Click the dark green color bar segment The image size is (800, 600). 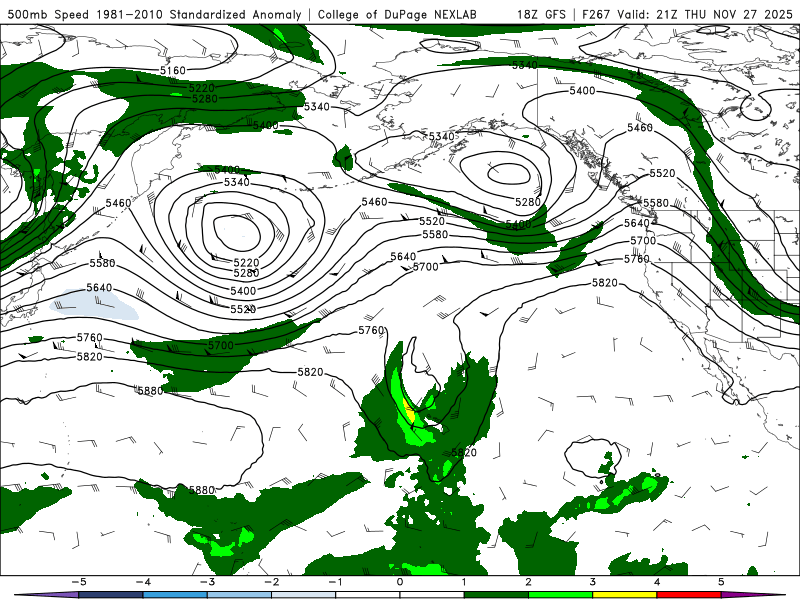[x=496, y=595]
